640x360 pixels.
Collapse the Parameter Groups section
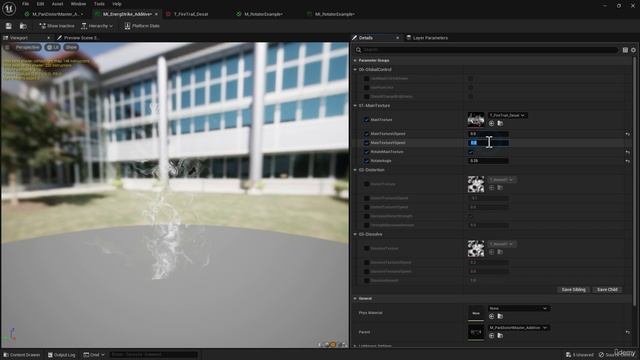pos(355,60)
